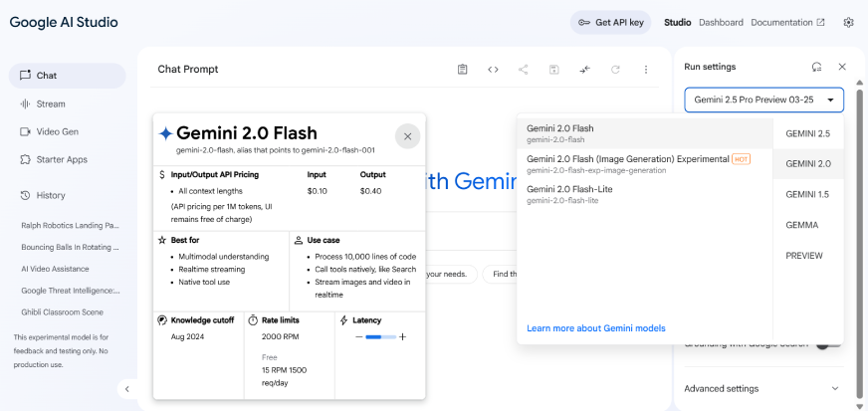
Task: Open the Chat section in sidebar
Action: [x=67, y=76]
